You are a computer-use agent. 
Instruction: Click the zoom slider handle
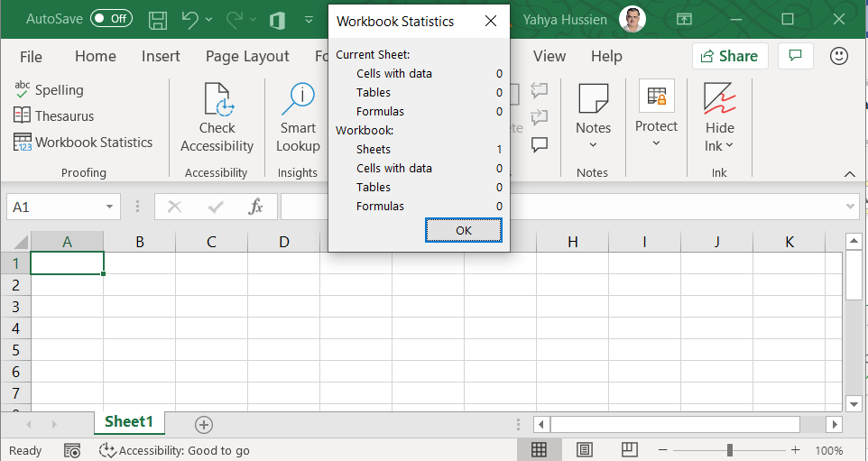[x=729, y=450]
